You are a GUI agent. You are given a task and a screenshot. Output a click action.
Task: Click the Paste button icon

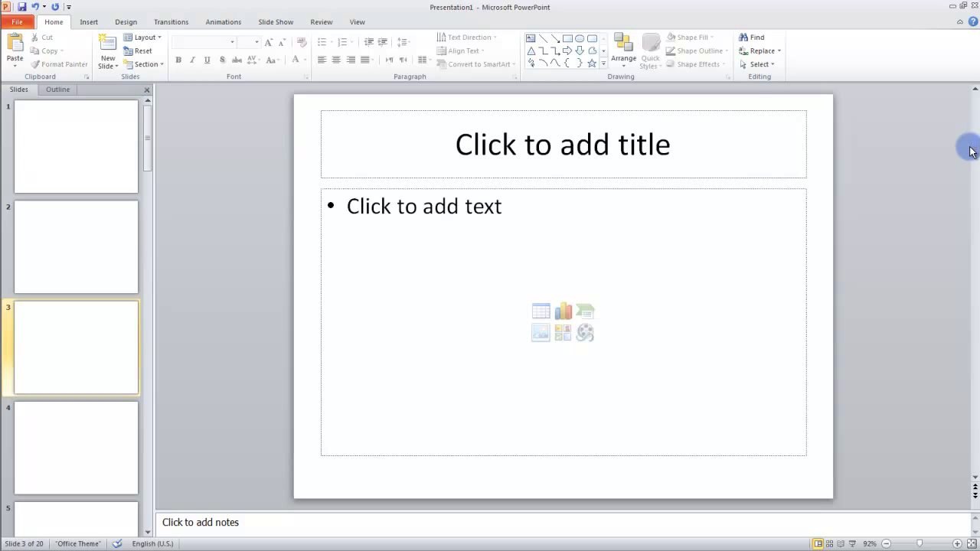(15, 43)
